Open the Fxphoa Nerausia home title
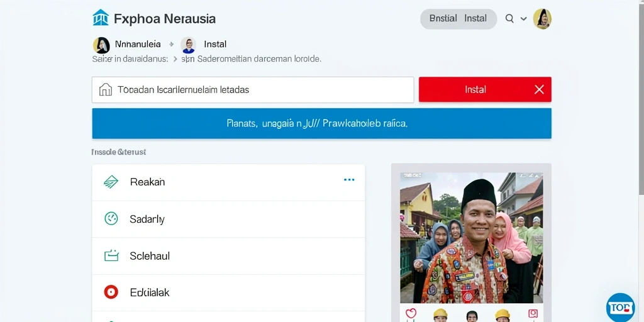644x322 pixels. (165, 19)
